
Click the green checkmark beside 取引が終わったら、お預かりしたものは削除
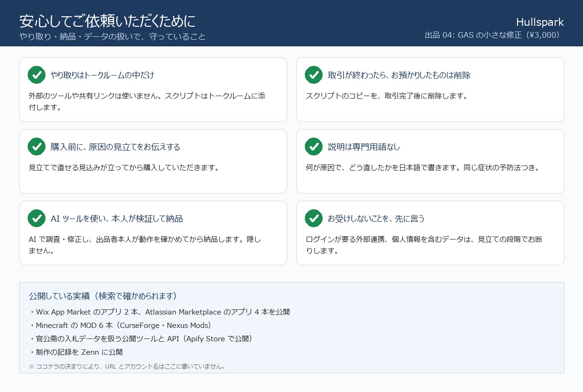[313, 75]
